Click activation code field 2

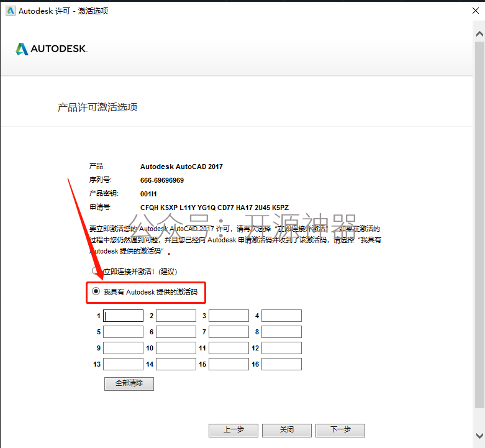click(176, 316)
